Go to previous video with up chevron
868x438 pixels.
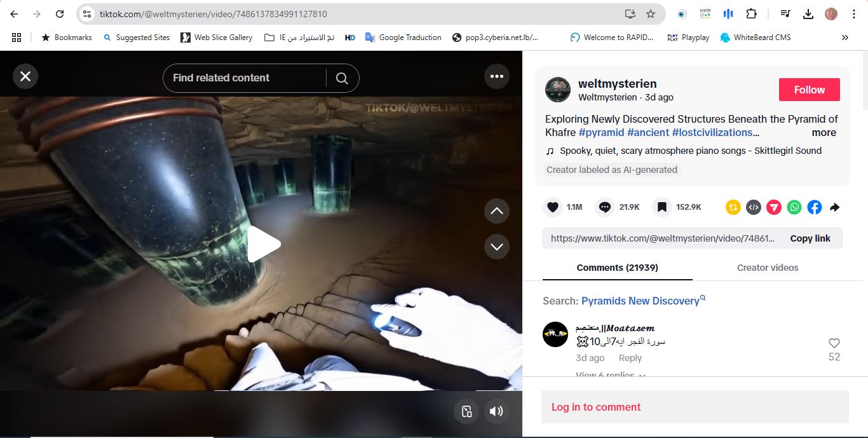pyautogui.click(x=496, y=211)
